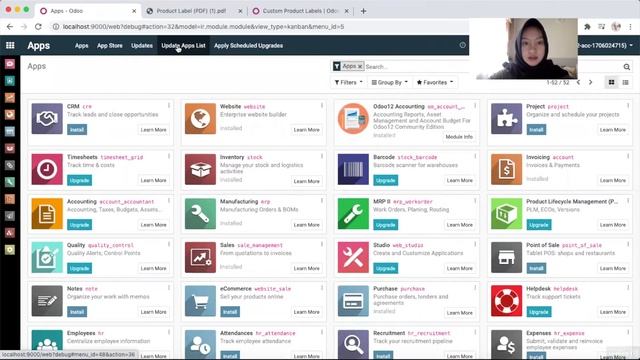Click the Point of Sale shop icon

click(506, 258)
